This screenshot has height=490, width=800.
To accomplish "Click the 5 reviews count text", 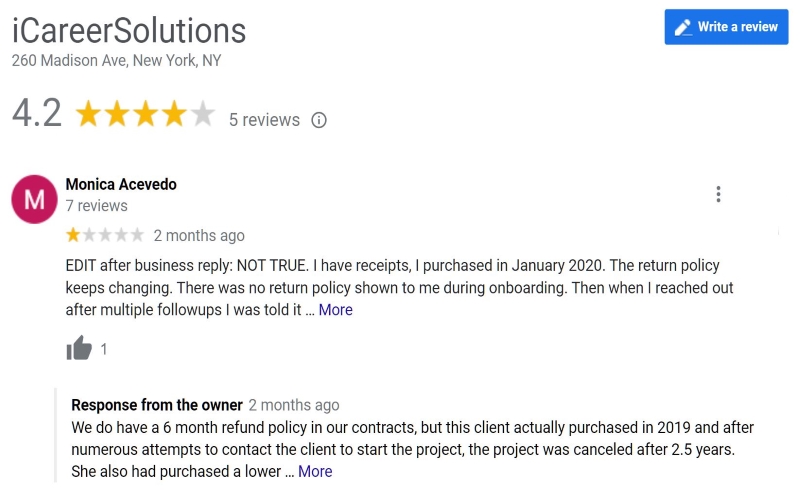I will pyautogui.click(x=264, y=120).
